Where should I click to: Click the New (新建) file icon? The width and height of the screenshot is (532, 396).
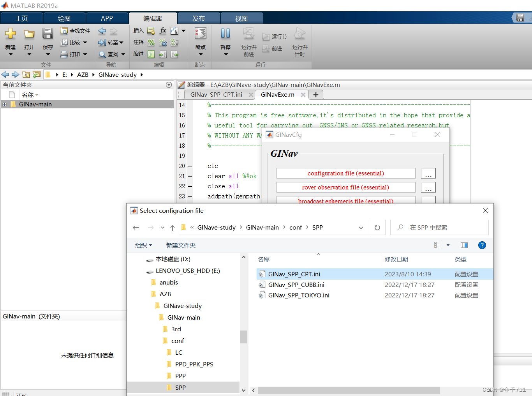tap(11, 34)
